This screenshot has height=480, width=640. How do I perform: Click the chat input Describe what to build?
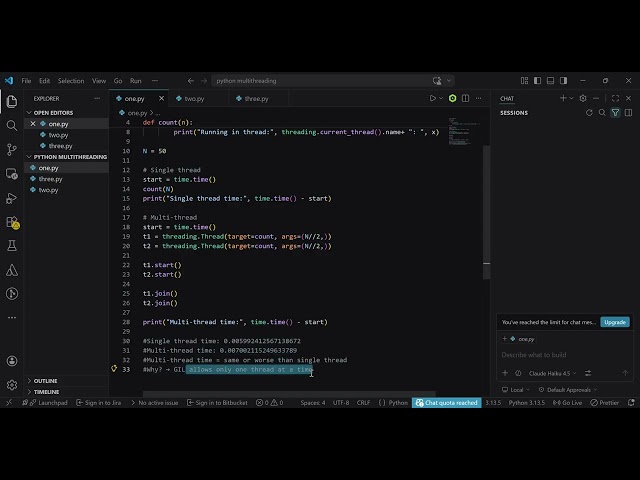tap(564, 355)
